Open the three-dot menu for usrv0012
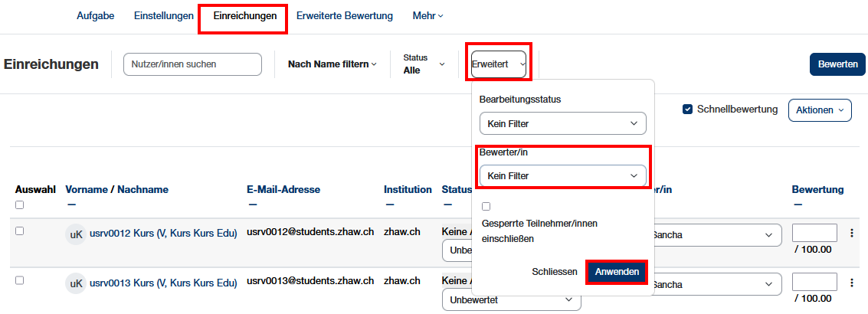868x314 pixels. pyautogui.click(x=852, y=234)
